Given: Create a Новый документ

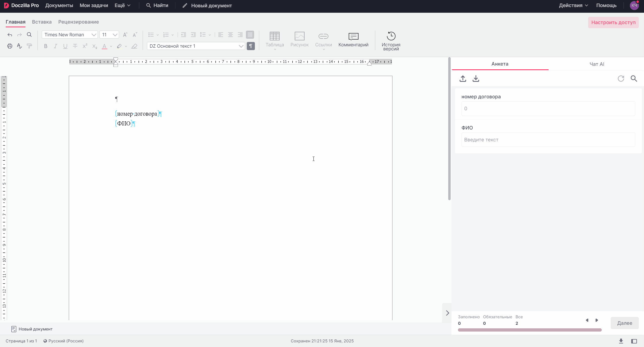Looking at the screenshot, I should coord(207,5).
